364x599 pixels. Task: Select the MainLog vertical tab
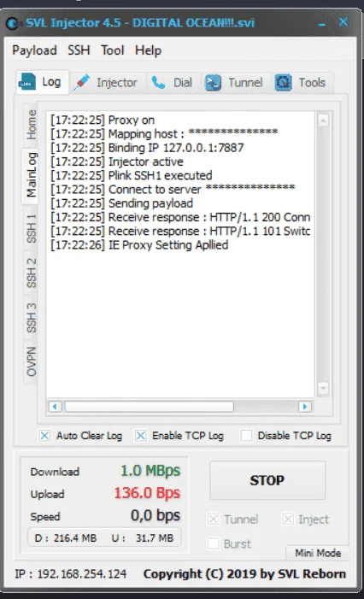click(31, 175)
